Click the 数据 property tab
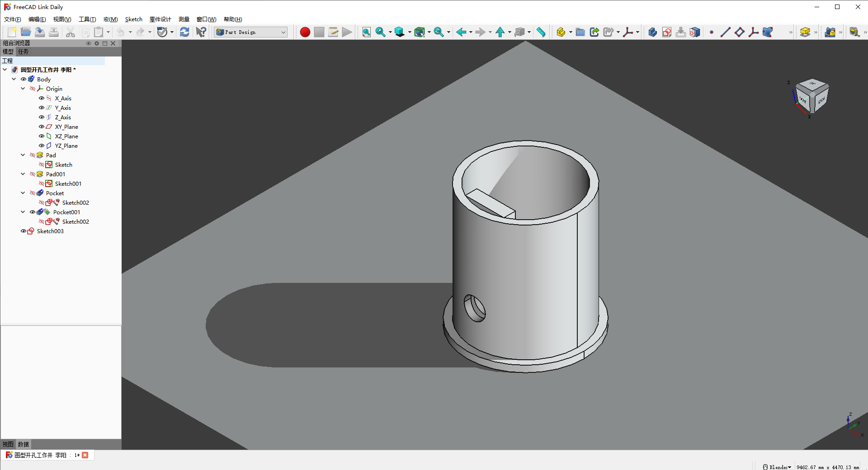Screen dimensions: 868x470 24,444
